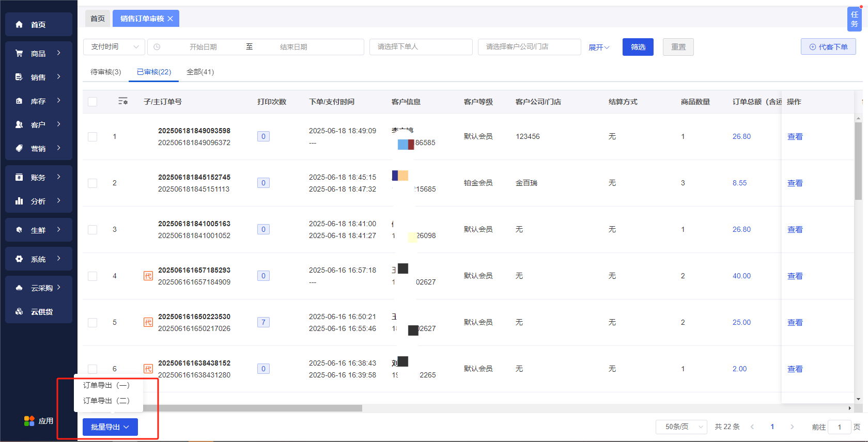The width and height of the screenshot is (868, 442).
Task: Open the column settings icon in table header
Action: coord(123,101)
